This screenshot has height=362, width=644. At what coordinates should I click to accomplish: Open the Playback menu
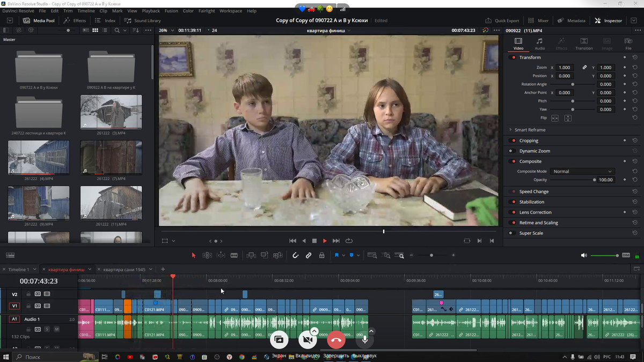coord(151,11)
